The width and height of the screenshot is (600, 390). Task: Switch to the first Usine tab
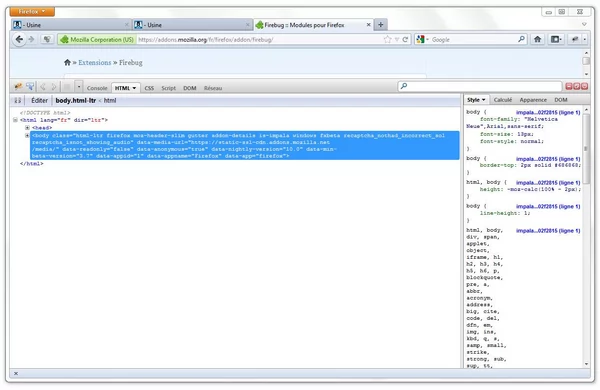[71, 25]
